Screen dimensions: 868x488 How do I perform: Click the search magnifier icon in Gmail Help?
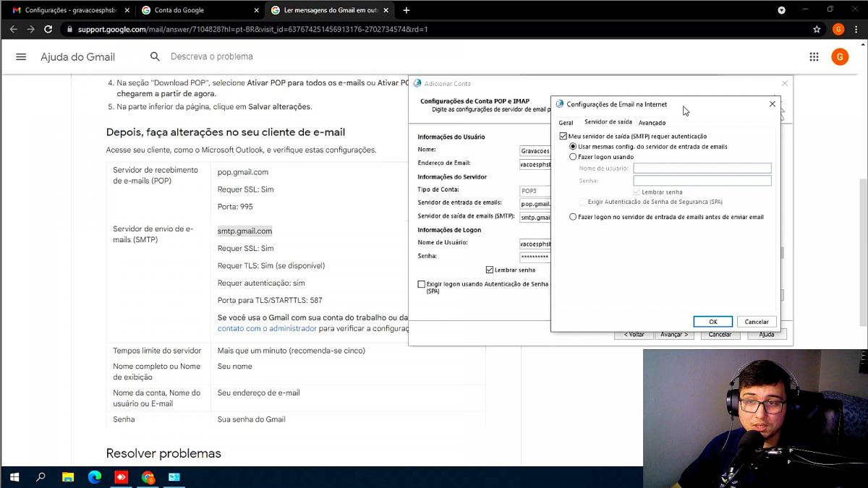[x=155, y=56]
